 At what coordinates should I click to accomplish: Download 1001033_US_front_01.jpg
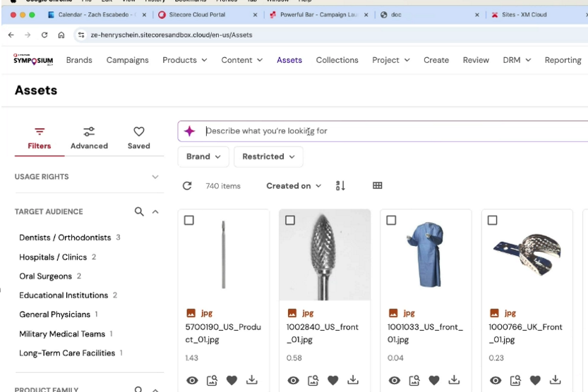454,380
